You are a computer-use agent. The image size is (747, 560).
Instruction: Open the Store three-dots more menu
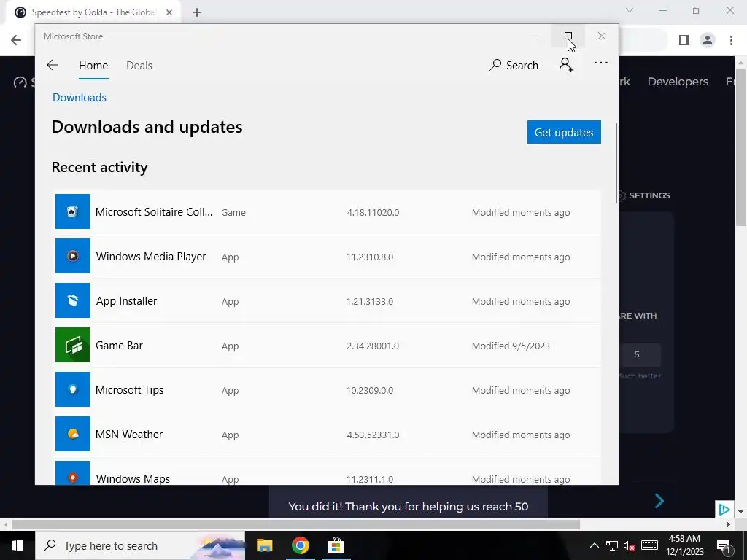coord(601,63)
